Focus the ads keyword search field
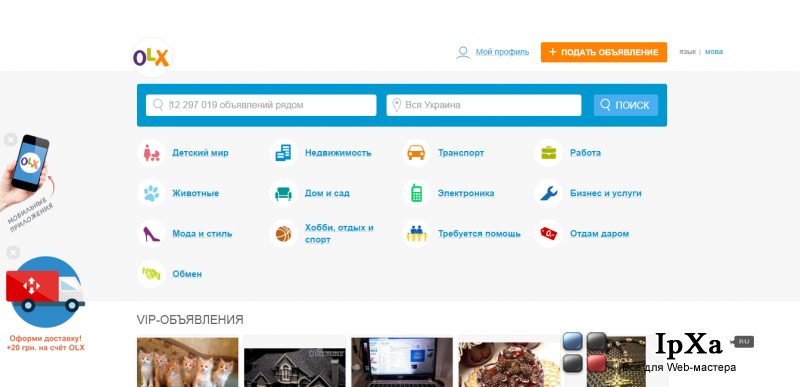 (x=261, y=105)
